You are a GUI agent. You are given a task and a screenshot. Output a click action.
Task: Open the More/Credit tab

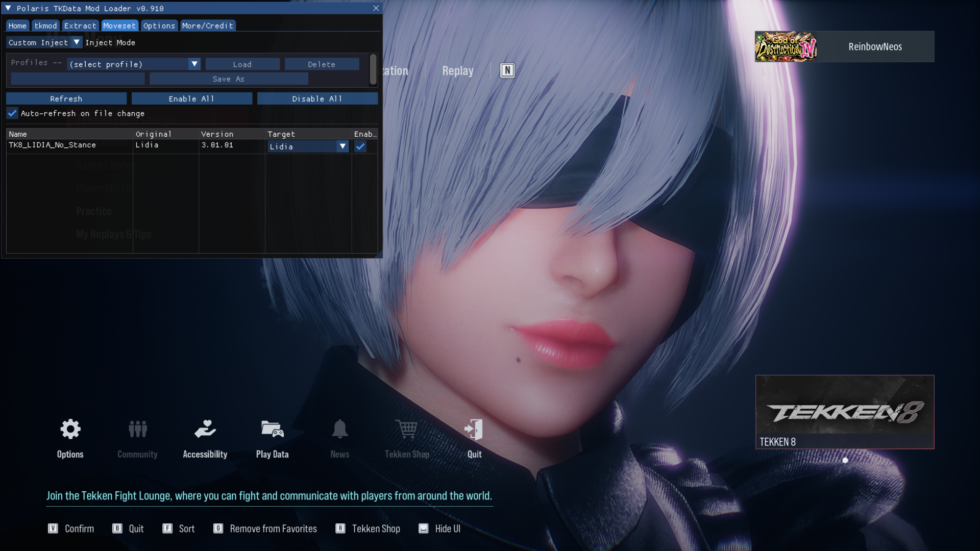[x=208, y=26]
